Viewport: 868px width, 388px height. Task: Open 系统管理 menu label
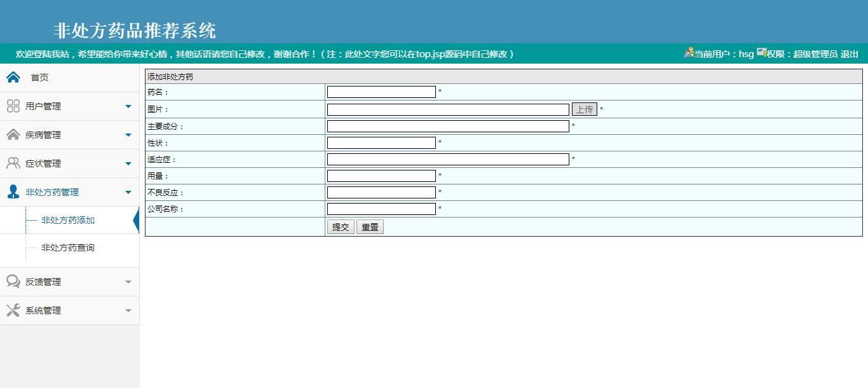[43, 310]
